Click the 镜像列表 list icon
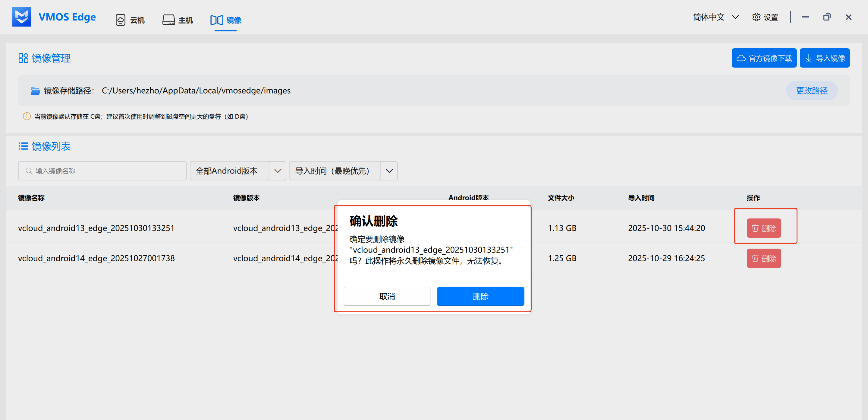Image resolution: width=868 pixels, height=420 pixels. click(x=23, y=146)
